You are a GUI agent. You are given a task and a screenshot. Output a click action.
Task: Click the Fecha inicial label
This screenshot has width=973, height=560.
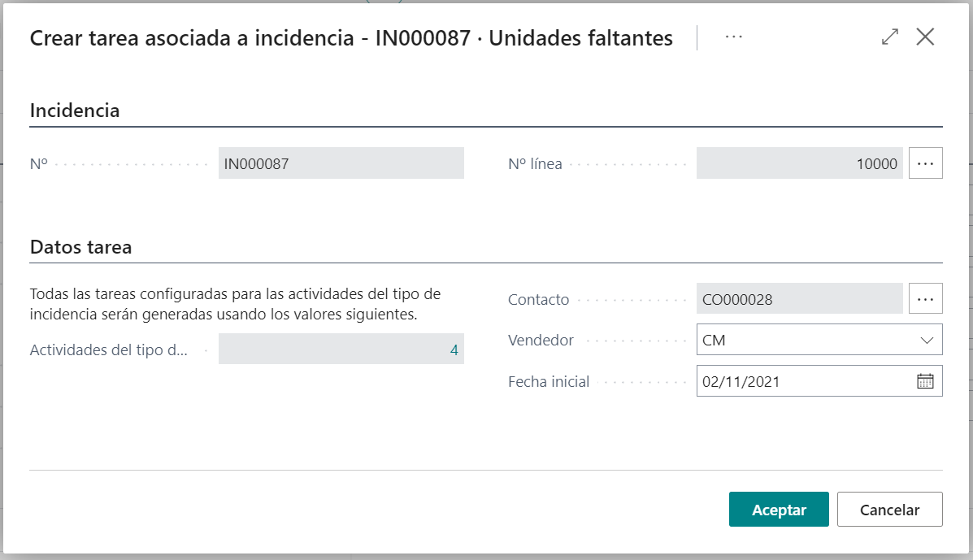[x=549, y=382]
